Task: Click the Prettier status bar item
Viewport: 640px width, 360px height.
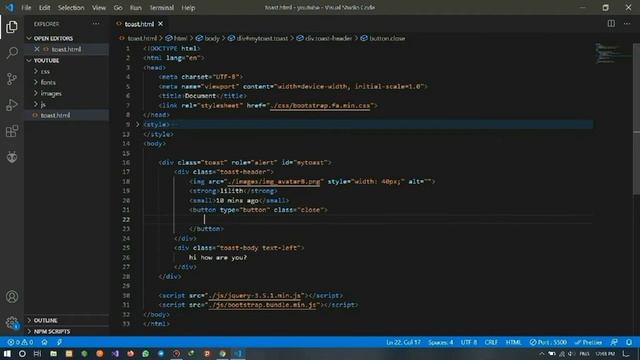Action: [x=588, y=342]
